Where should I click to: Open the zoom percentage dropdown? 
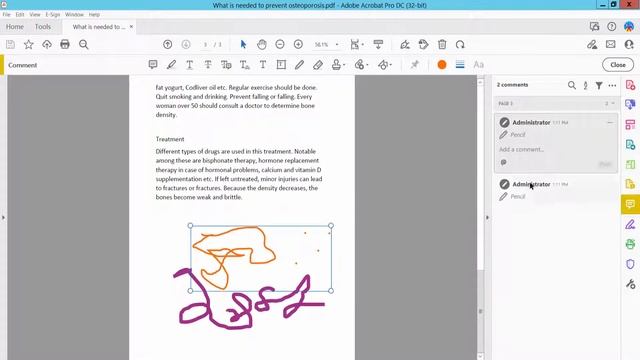337,44
